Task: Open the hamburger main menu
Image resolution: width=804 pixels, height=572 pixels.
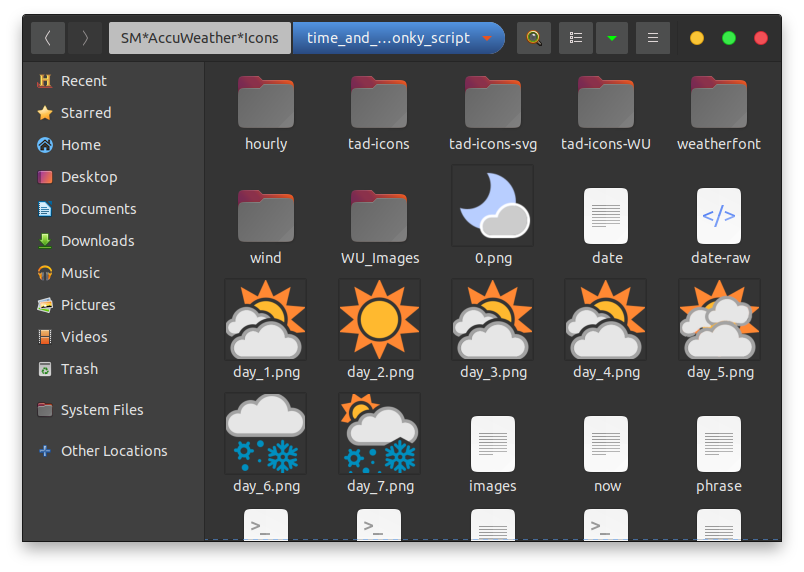Action: 653,38
